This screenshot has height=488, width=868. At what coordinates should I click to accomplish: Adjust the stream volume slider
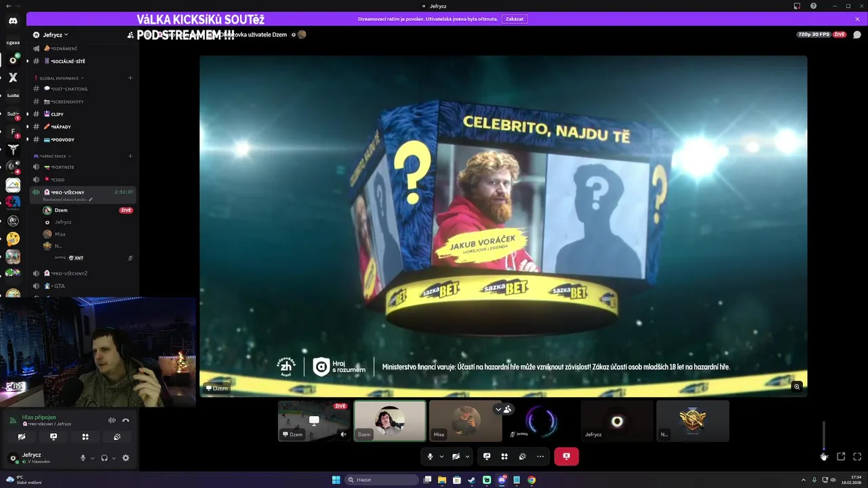(824, 435)
